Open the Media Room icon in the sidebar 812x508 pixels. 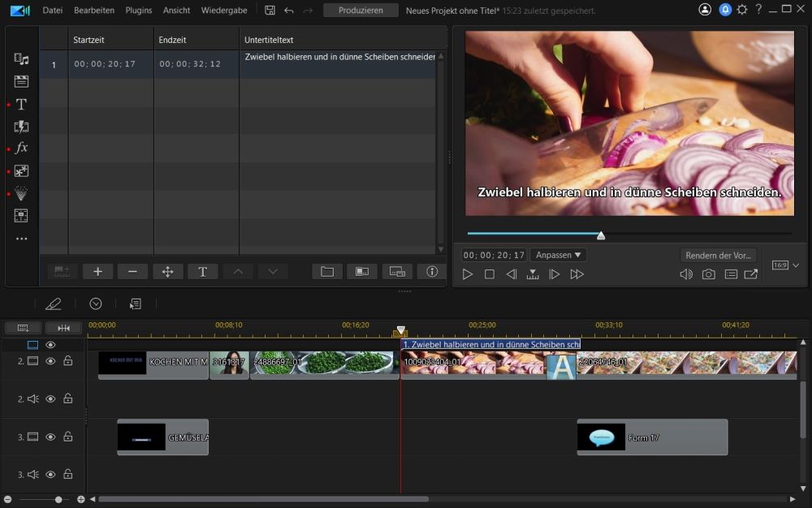[21, 59]
